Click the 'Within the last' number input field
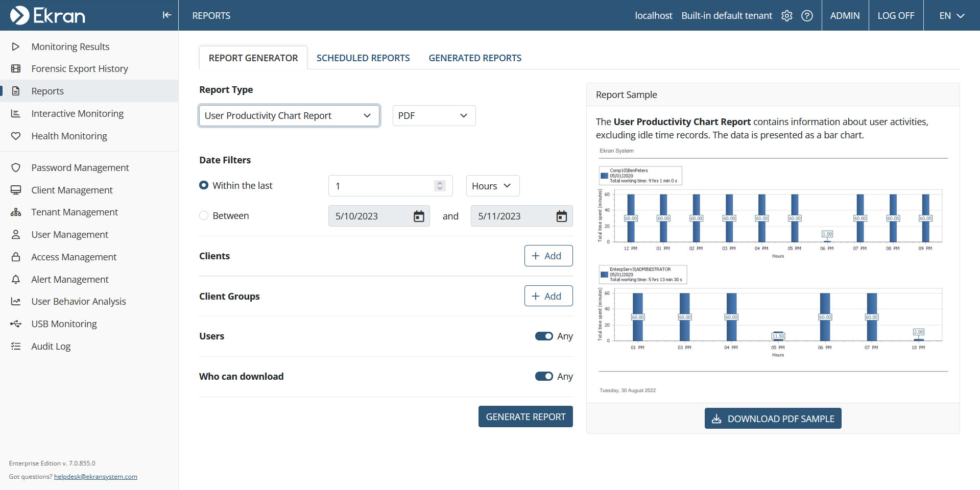This screenshot has height=490, width=980. coord(391,186)
